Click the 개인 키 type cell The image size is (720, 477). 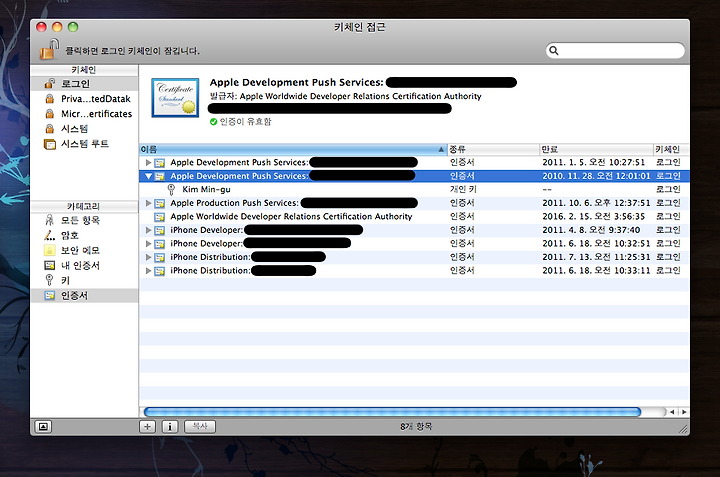(463, 189)
